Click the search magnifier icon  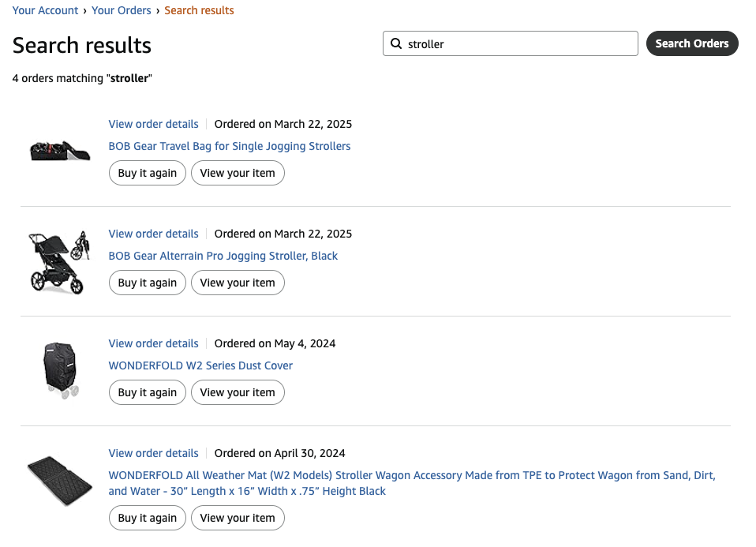tap(396, 44)
